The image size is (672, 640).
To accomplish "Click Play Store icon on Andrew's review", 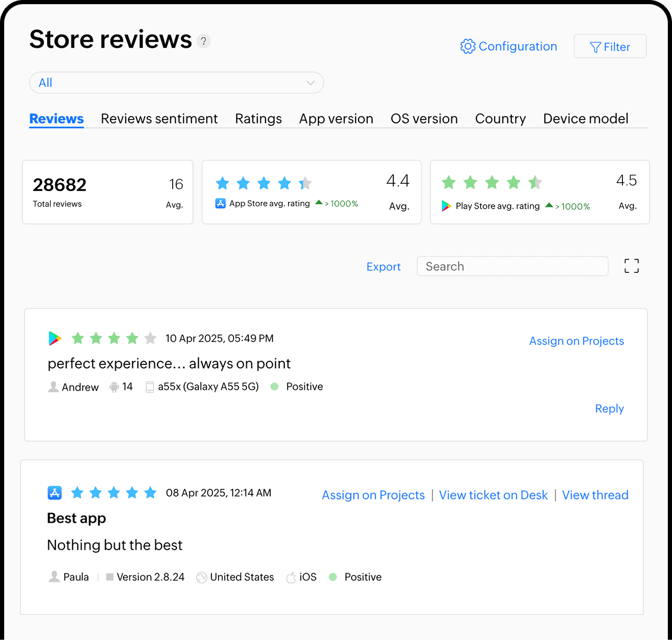I will (x=55, y=338).
